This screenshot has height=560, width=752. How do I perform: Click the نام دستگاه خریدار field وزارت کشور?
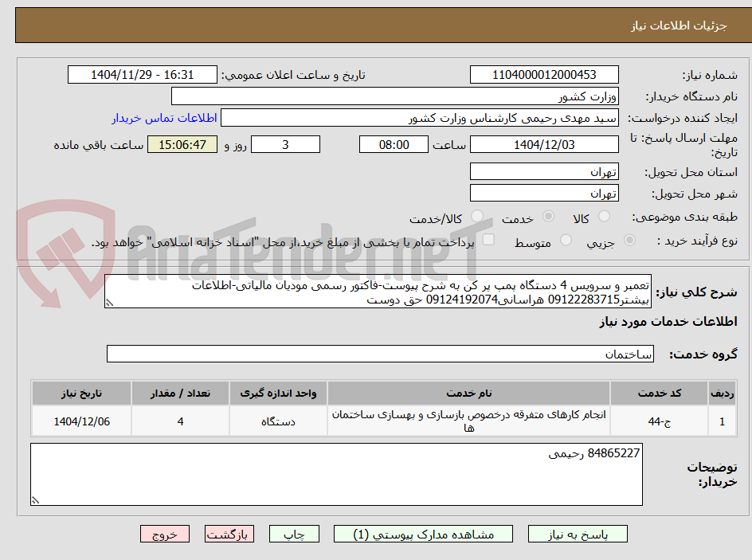pos(394,96)
